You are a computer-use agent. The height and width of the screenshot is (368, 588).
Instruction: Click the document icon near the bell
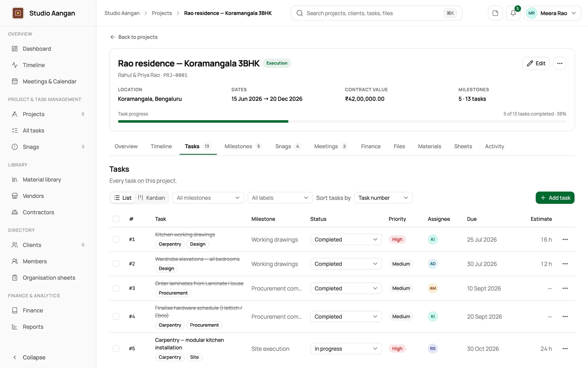(495, 13)
